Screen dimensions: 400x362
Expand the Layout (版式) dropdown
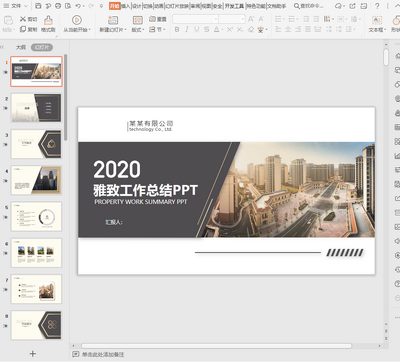[x=138, y=30]
